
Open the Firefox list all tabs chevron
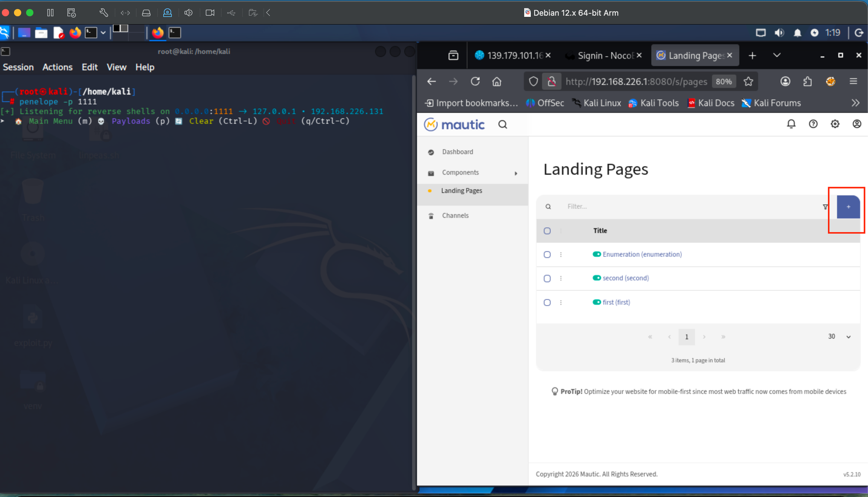(777, 55)
